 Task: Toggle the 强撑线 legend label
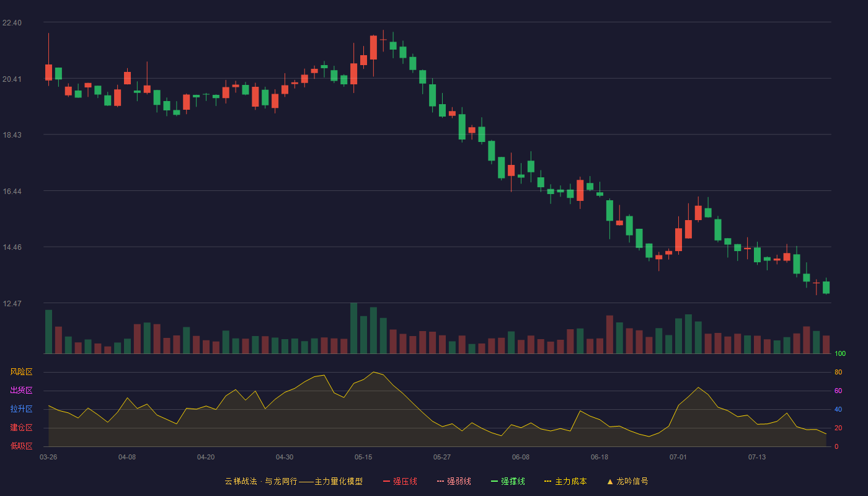pos(513,481)
